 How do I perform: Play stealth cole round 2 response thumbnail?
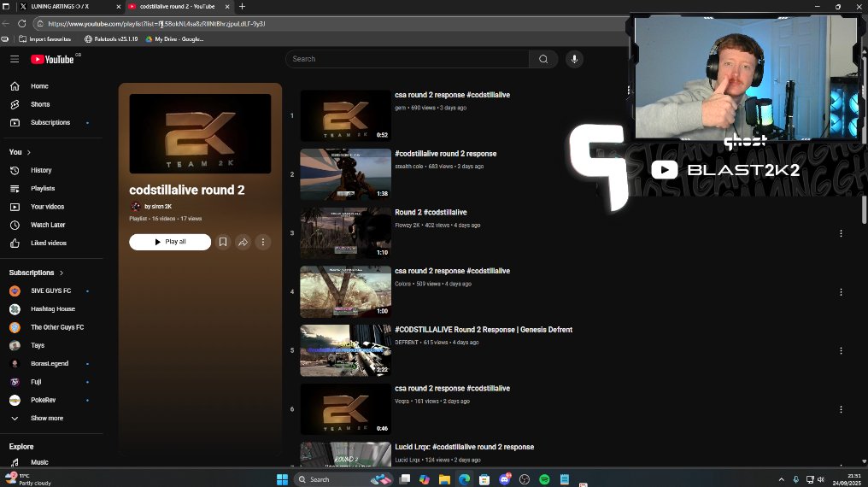pyautogui.click(x=345, y=174)
